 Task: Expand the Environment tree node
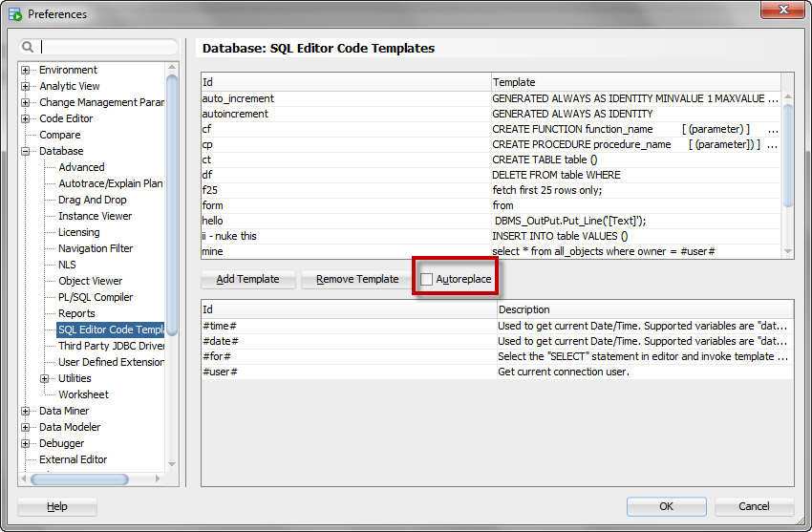pos(25,70)
